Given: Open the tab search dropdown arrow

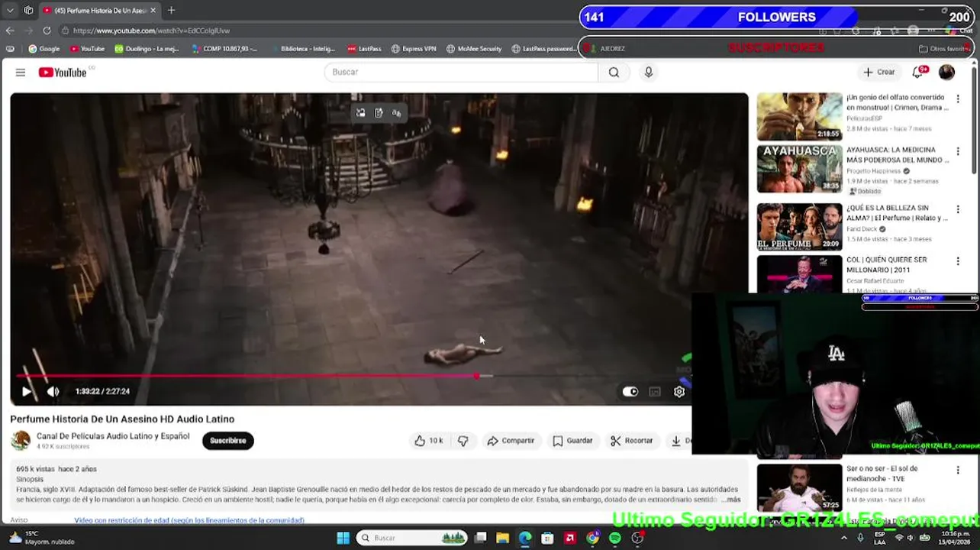Looking at the screenshot, I should [x=10, y=10].
